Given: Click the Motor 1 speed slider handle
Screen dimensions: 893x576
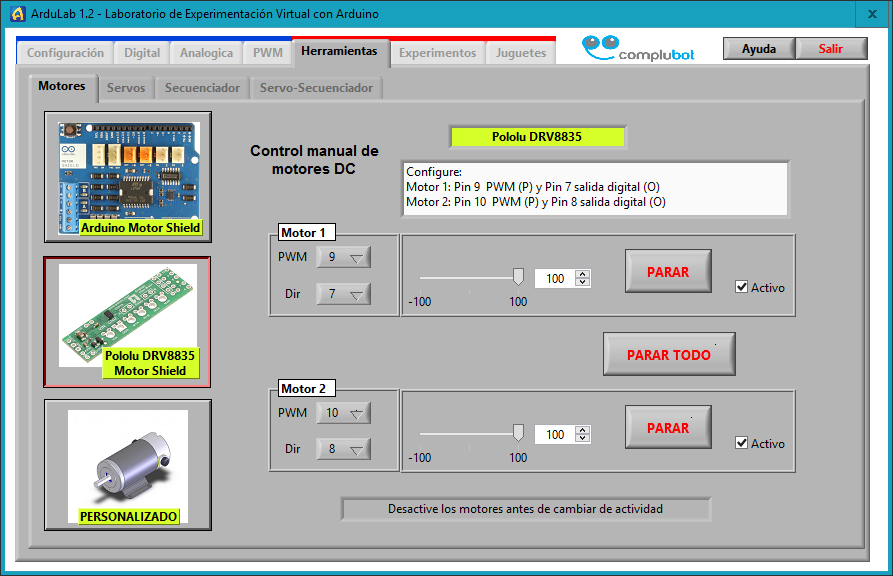Looking at the screenshot, I should [518, 277].
